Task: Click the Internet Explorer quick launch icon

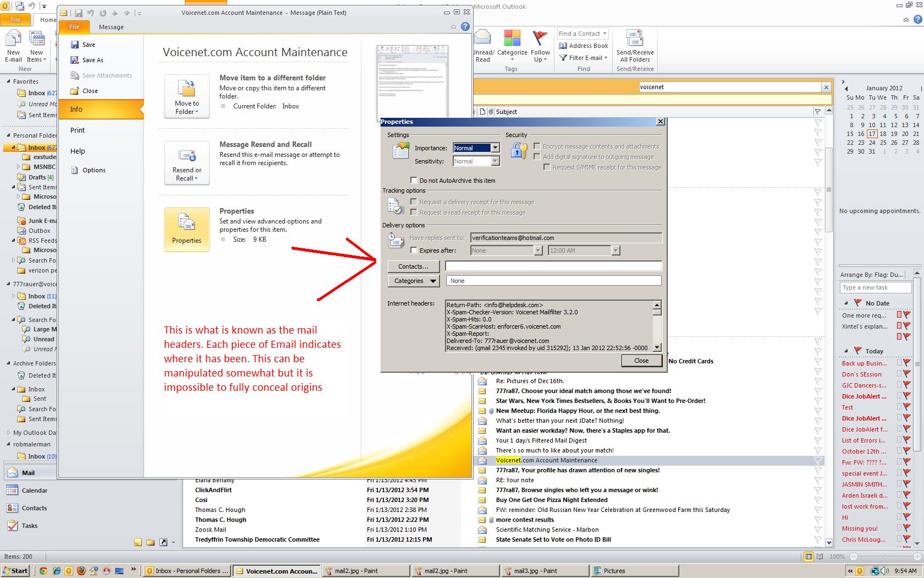Action: click(56, 571)
